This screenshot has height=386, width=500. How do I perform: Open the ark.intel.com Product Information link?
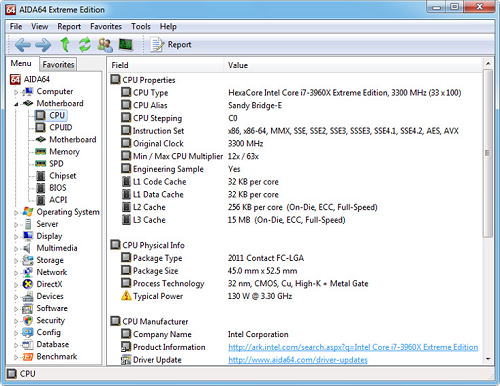click(353, 347)
